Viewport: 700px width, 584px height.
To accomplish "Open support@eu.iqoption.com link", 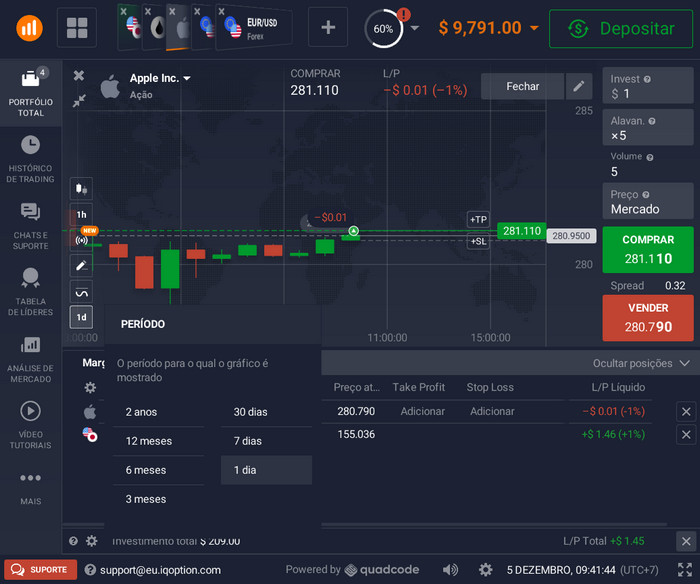I will click(x=160, y=570).
